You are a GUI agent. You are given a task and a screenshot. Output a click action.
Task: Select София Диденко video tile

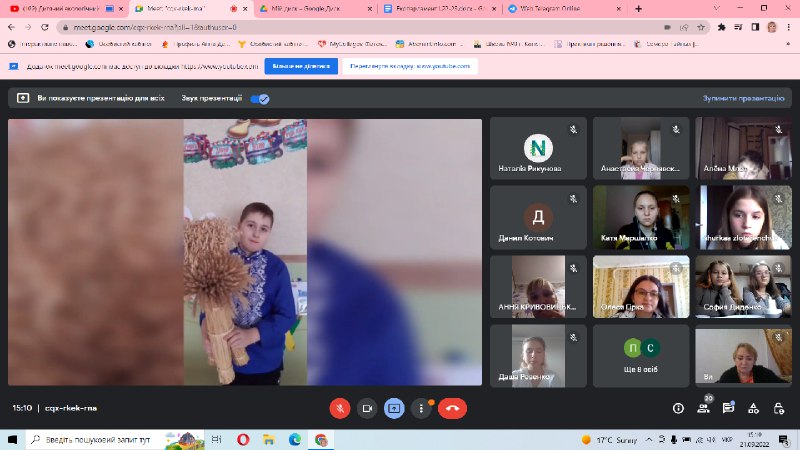743,287
